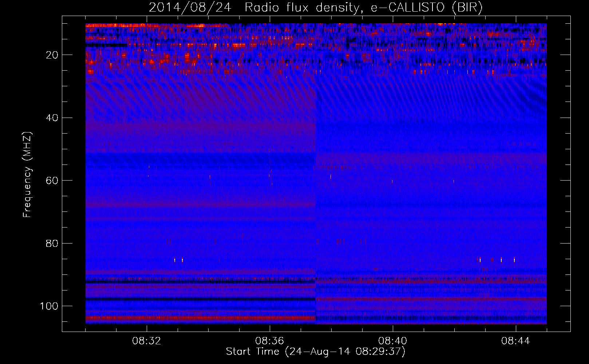Click the 60 frequency tick label
Viewport: 589px width, 364px height.
pyautogui.click(x=52, y=181)
